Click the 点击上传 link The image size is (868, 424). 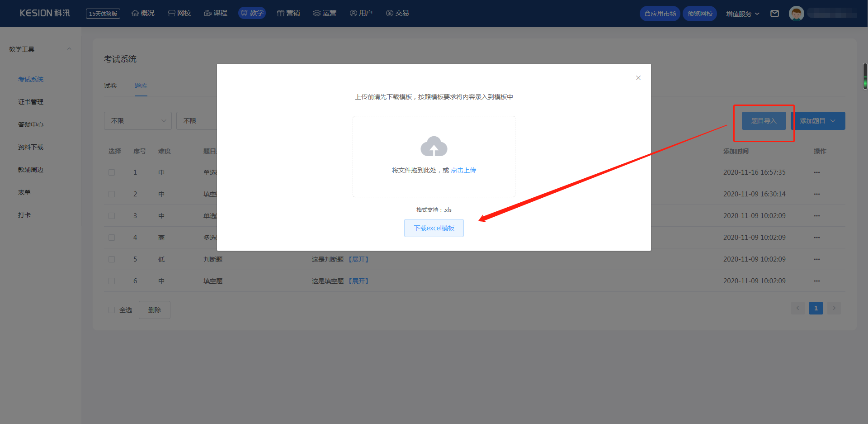point(463,170)
